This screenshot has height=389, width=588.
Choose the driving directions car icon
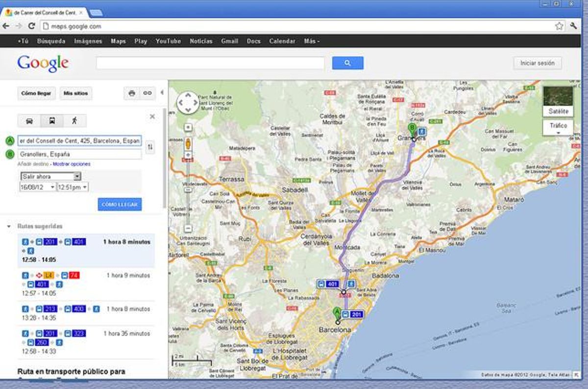(x=29, y=121)
